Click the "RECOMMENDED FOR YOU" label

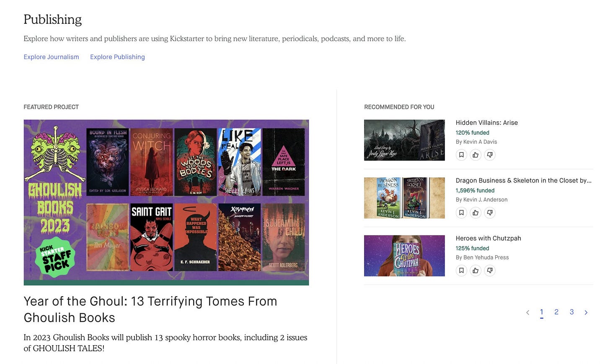pyautogui.click(x=399, y=107)
